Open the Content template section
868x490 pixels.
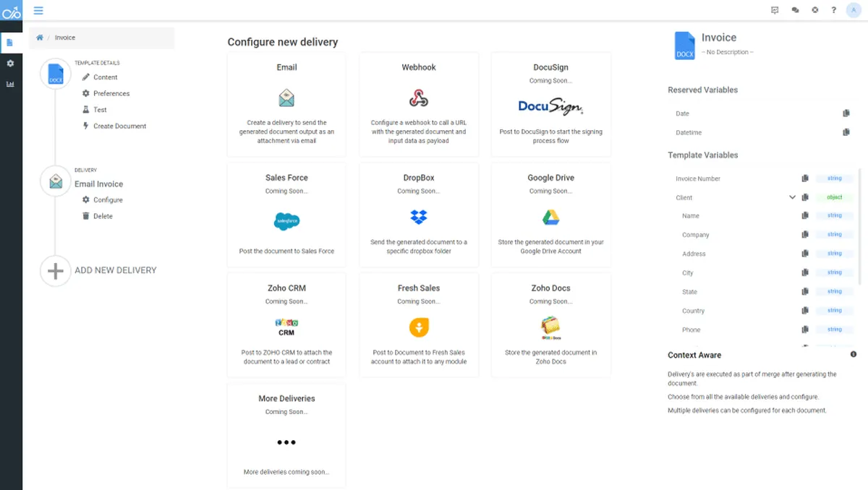pos(105,77)
